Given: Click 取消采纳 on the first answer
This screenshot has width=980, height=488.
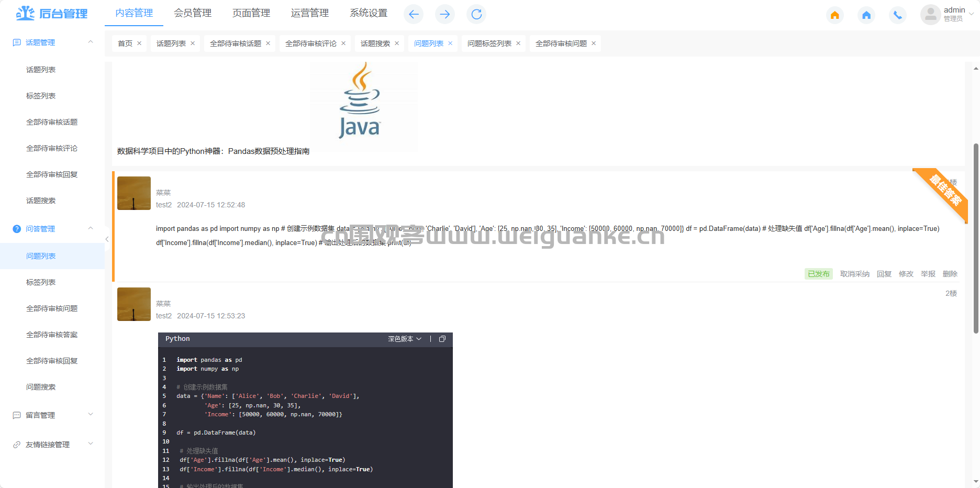Looking at the screenshot, I should pyautogui.click(x=855, y=274).
